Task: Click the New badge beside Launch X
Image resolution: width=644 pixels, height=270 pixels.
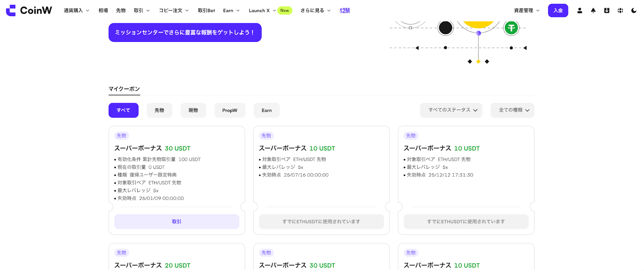Action: click(x=285, y=10)
